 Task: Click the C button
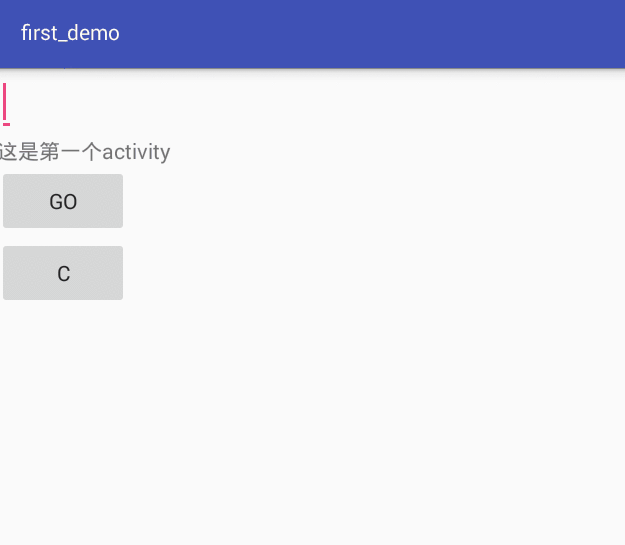pos(63,273)
